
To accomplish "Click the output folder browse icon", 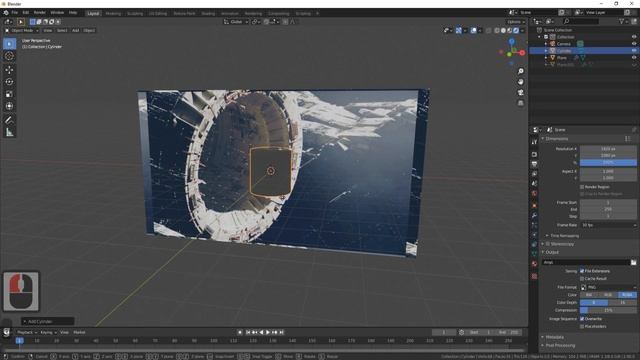I will (x=633, y=262).
